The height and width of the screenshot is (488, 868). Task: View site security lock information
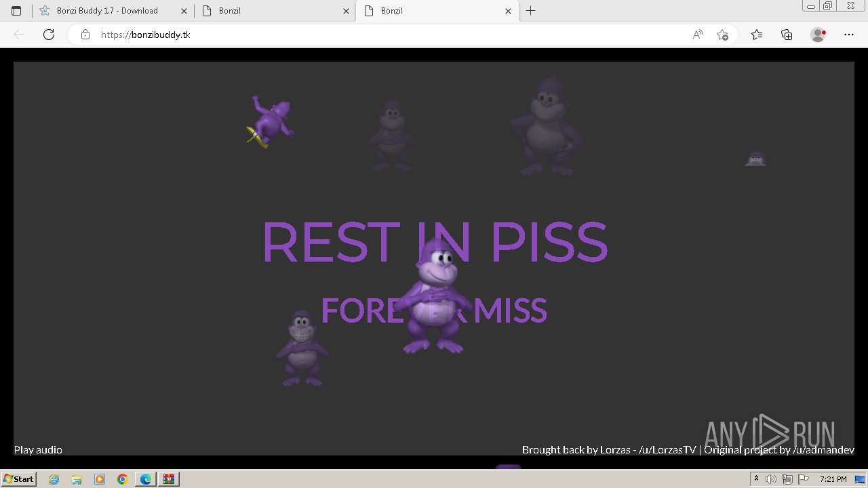click(85, 35)
